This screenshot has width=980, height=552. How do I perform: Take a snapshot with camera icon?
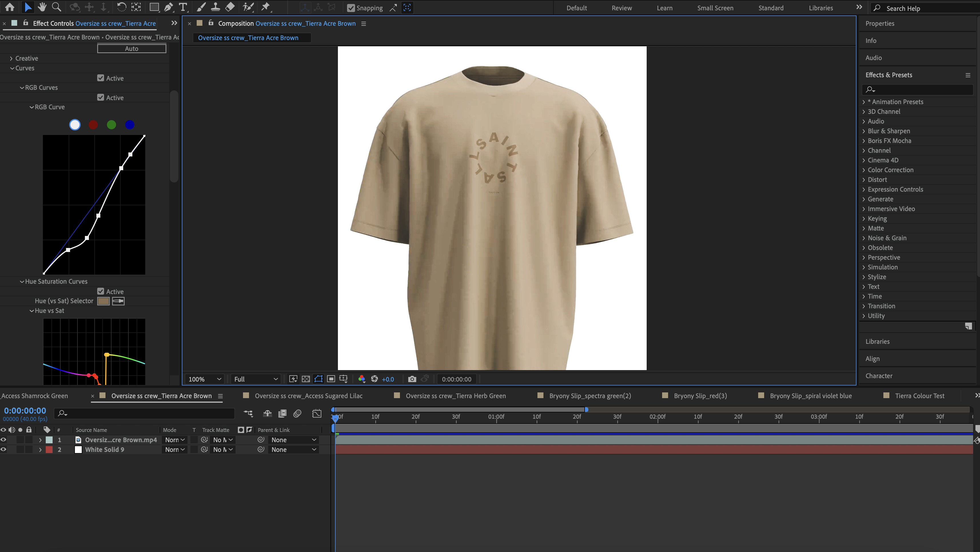[x=412, y=379]
